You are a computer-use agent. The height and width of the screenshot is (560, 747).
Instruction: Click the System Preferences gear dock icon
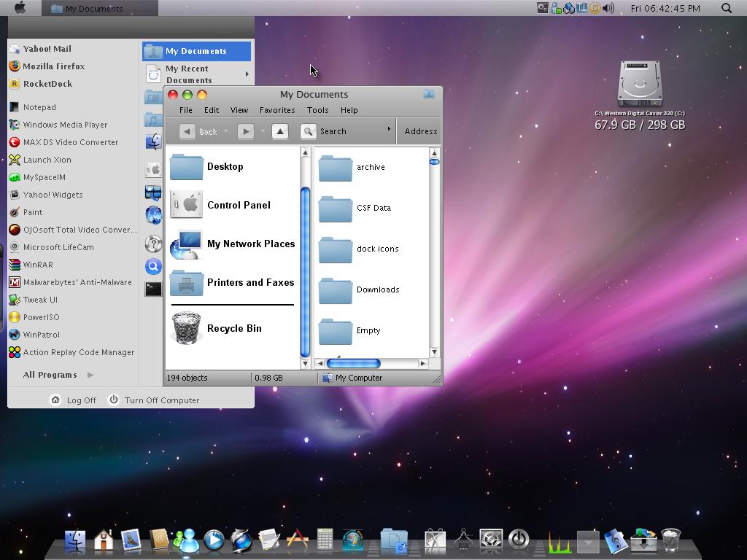pyautogui.click(x=491, y=540)
